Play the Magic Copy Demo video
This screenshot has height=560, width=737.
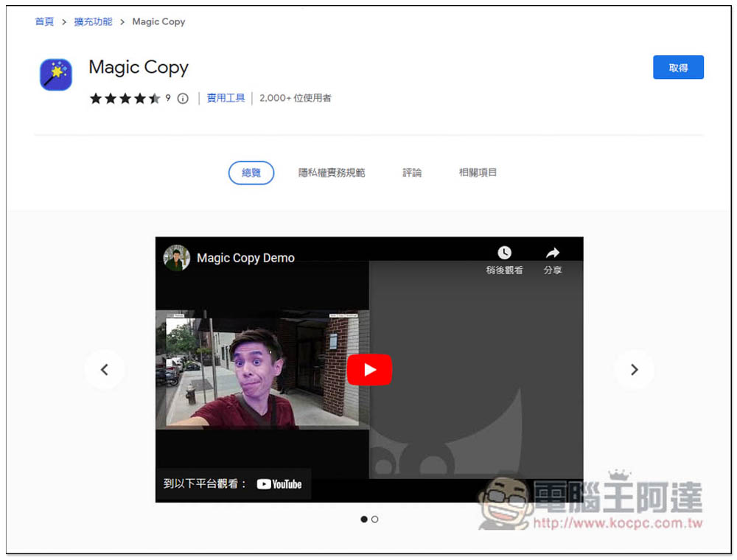[x=369, y=370]
